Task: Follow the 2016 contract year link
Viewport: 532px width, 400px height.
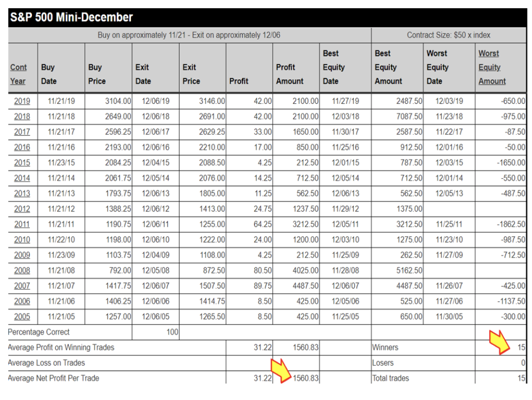Action: click(22, 148)
